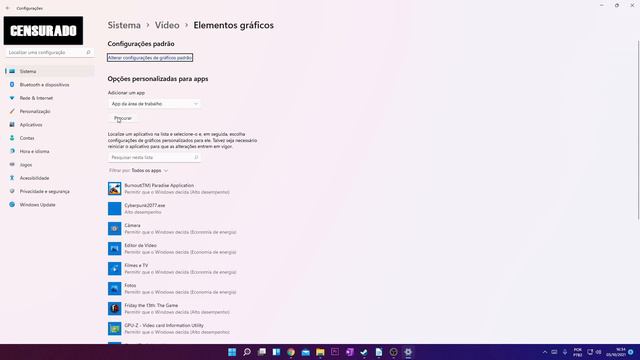Open the Todos os apps filter dropdown
Image resolution: width=640 pixels, height=360 pixels.
tap(149, 171)
